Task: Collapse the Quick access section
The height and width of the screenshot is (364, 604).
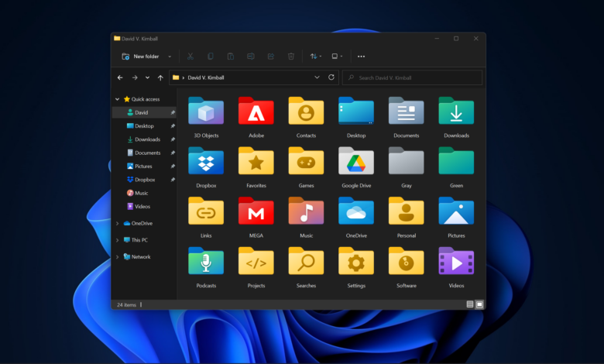Action: (x=117, y=99)
